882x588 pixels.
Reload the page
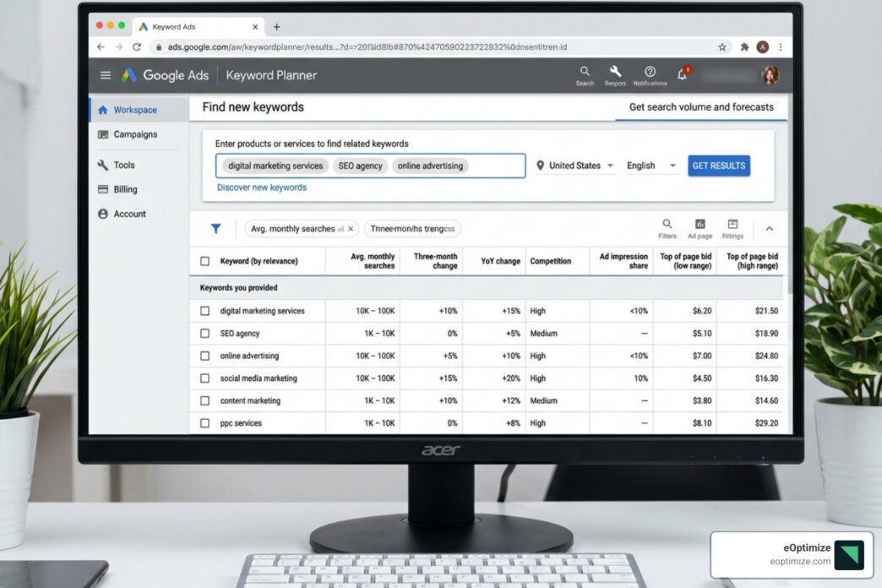point(137,47)
